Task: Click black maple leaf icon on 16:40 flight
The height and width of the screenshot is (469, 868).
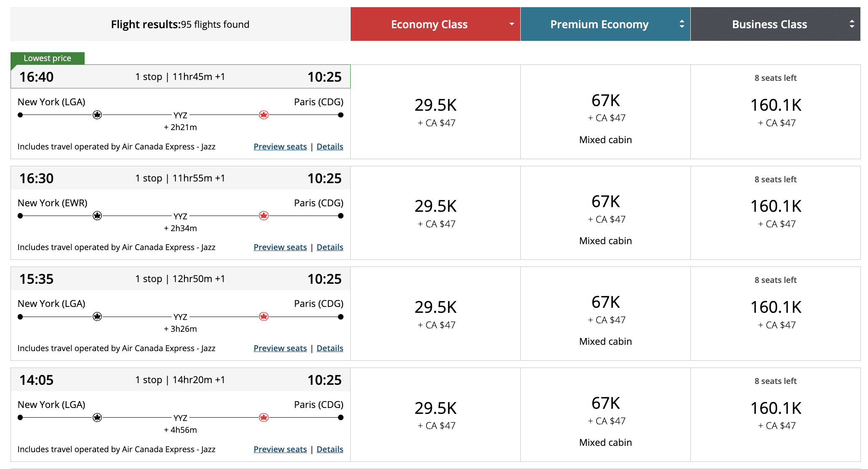Action: pyautogui.click(x=97, y=115)
